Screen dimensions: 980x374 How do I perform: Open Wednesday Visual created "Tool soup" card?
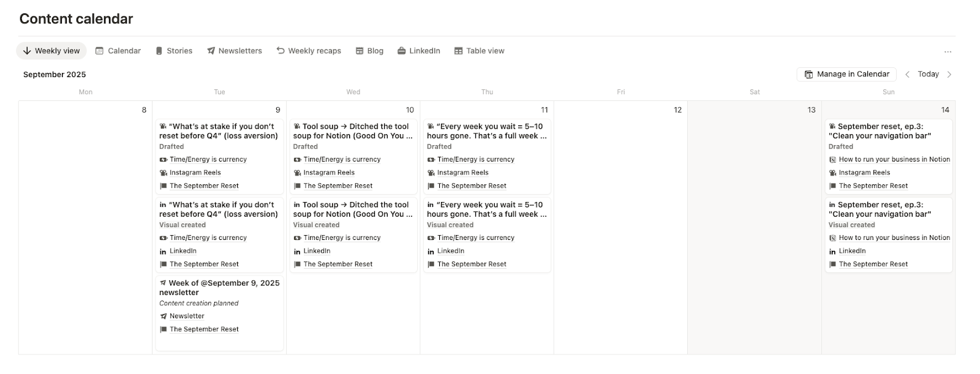tap(353, 234)
